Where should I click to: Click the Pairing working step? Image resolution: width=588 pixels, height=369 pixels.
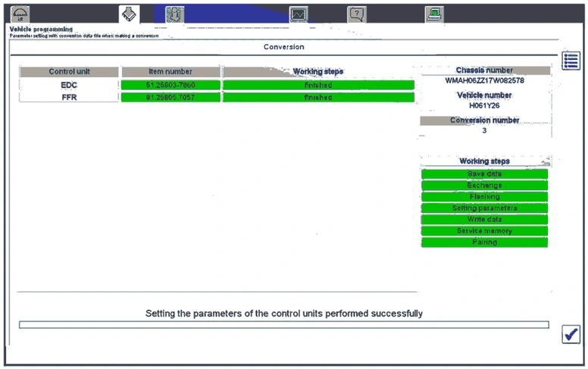pyautogui.click(x=484, y=242)
